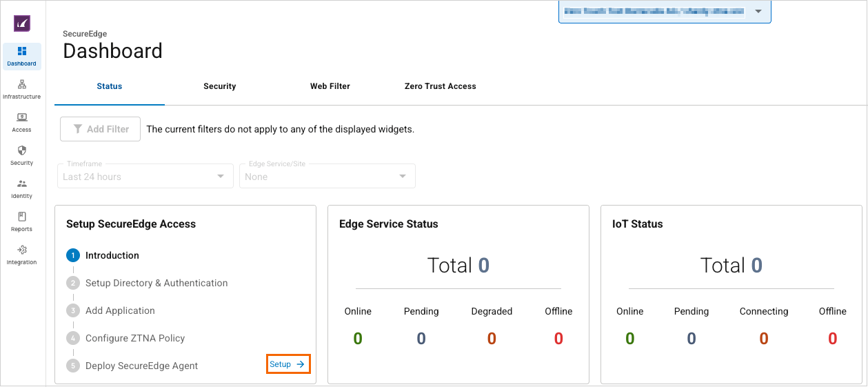868x387 pixels.
Task: Expand the workspace selector dropdown at top
Action: (758, 12)
